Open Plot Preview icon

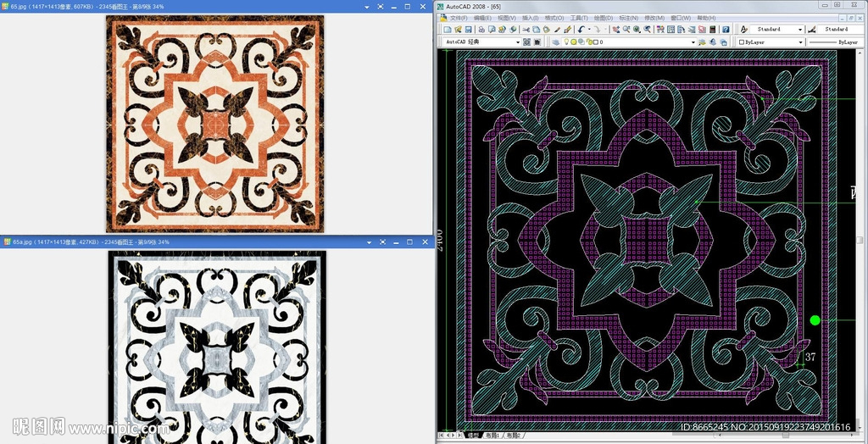[x=492, y=30]
